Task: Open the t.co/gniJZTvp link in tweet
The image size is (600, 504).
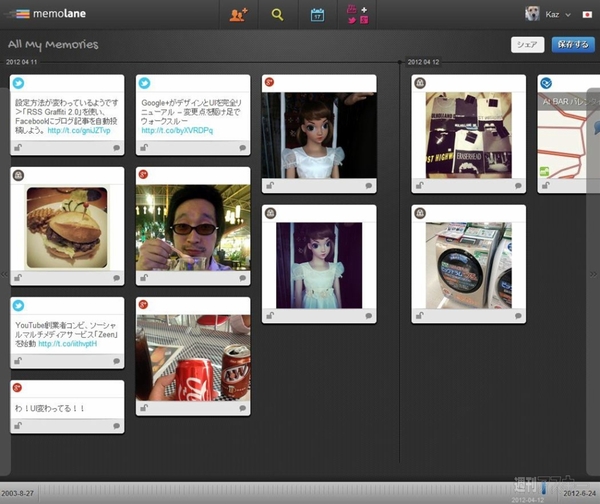Action: [x=78, y=130]
